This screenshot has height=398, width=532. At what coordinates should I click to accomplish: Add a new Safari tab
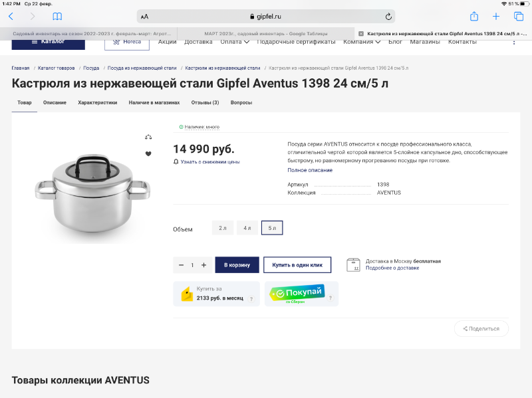coord(496,16)
